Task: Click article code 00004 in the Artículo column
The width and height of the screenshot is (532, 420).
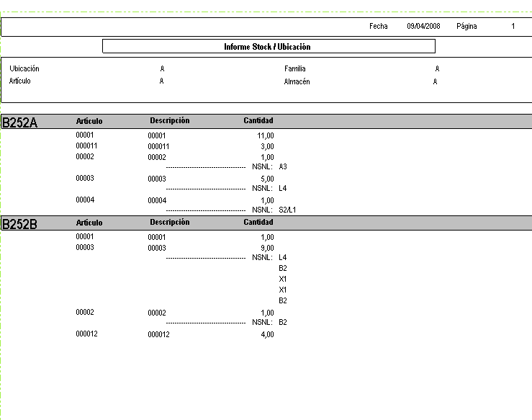Action: click(85, 200)
